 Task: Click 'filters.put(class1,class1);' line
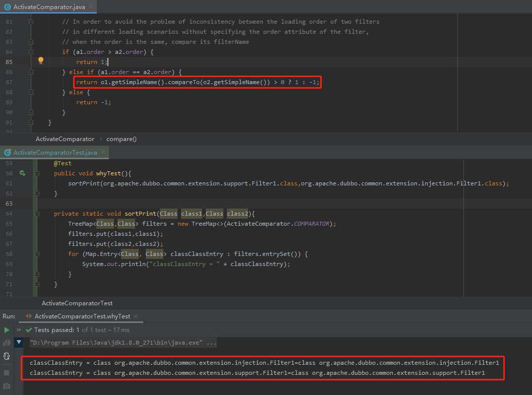tap(115, 234)
